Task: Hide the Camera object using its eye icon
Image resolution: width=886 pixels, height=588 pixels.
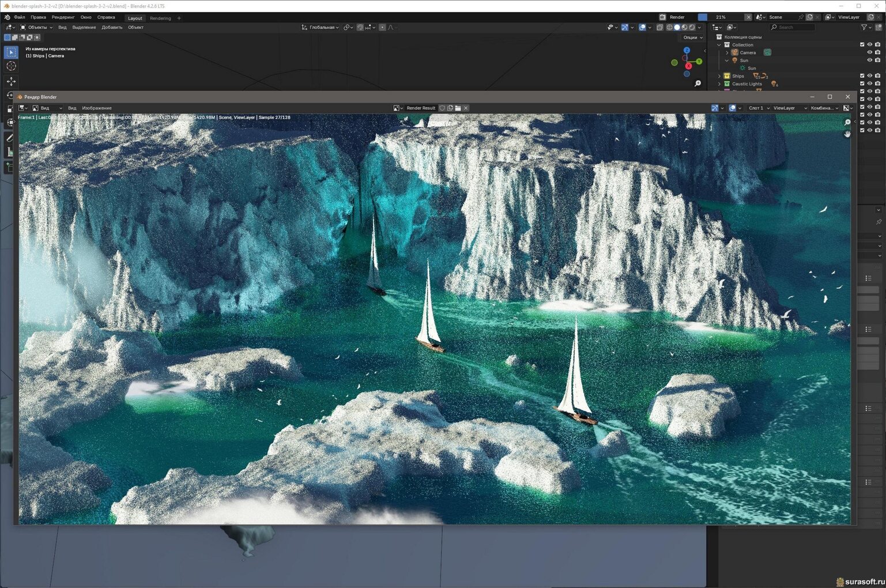Action: 870,52
